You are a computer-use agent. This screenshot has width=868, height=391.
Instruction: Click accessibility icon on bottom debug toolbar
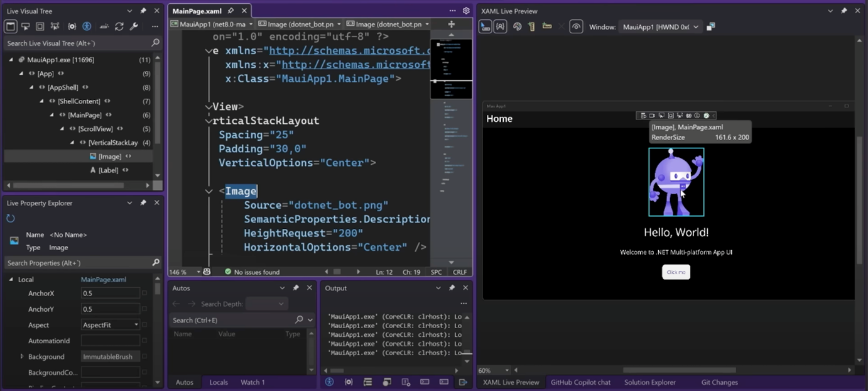(x=329, y=382)
